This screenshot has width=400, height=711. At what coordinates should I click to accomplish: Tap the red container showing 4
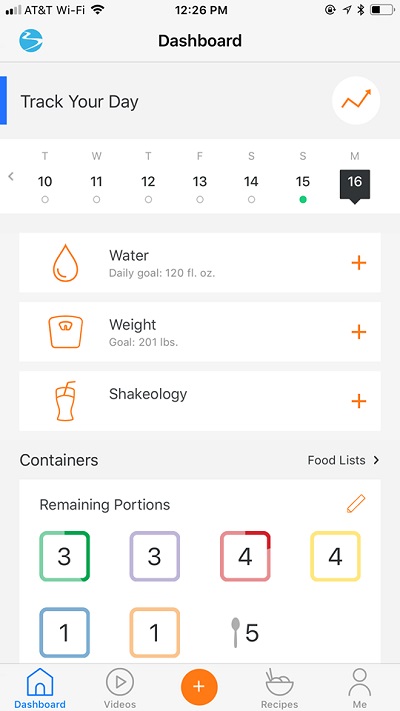245,556
